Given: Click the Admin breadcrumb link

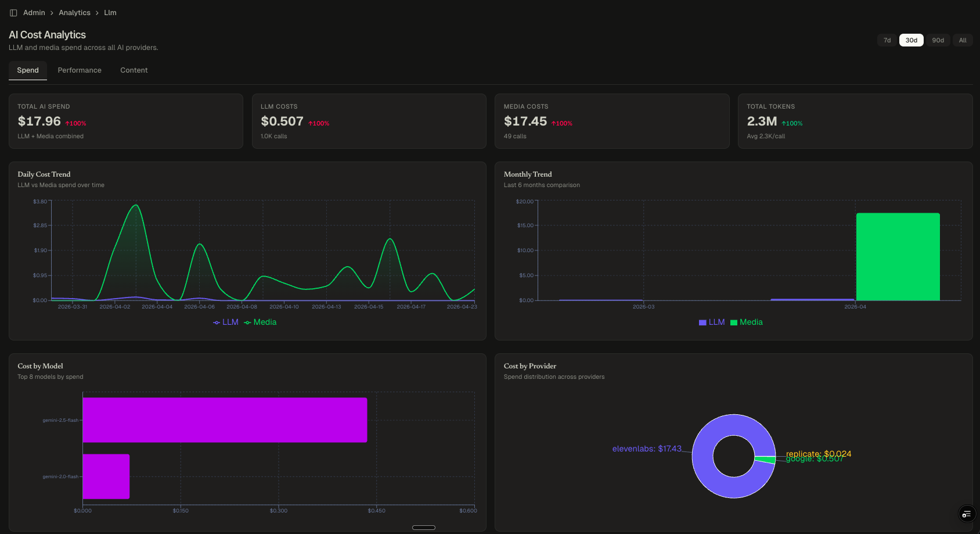Looking at the screenshot, I should tap(34, 13).
